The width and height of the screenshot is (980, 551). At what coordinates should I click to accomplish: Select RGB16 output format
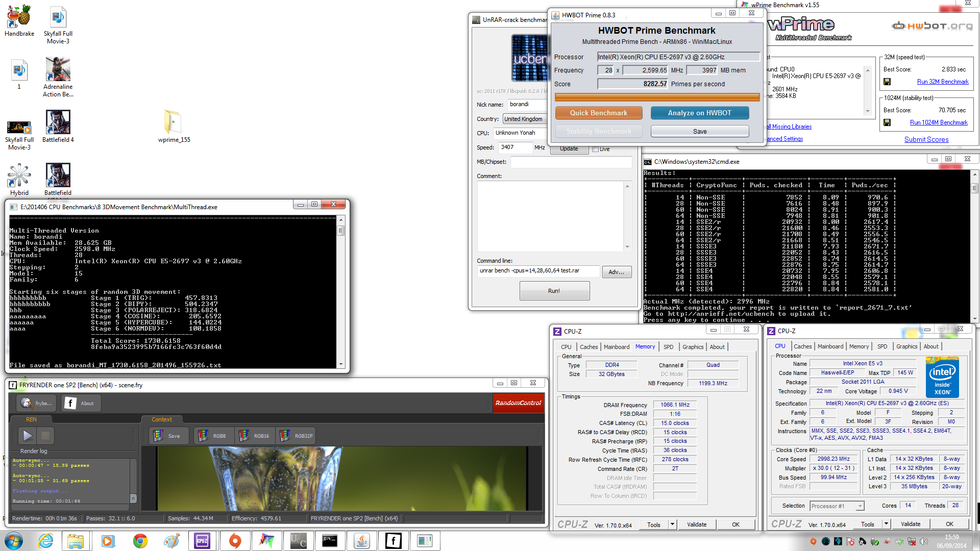[x=255, y=436]
